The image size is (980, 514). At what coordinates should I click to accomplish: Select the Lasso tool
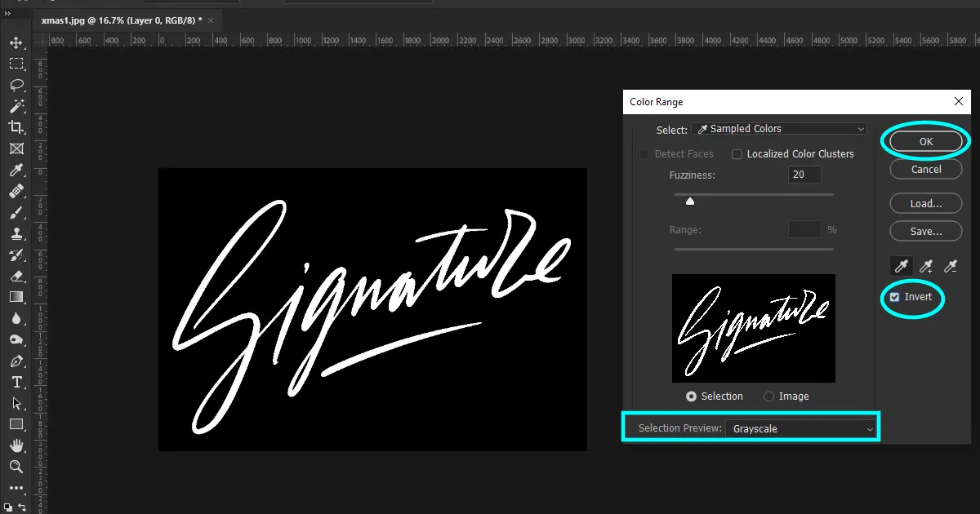click(18, 85)
